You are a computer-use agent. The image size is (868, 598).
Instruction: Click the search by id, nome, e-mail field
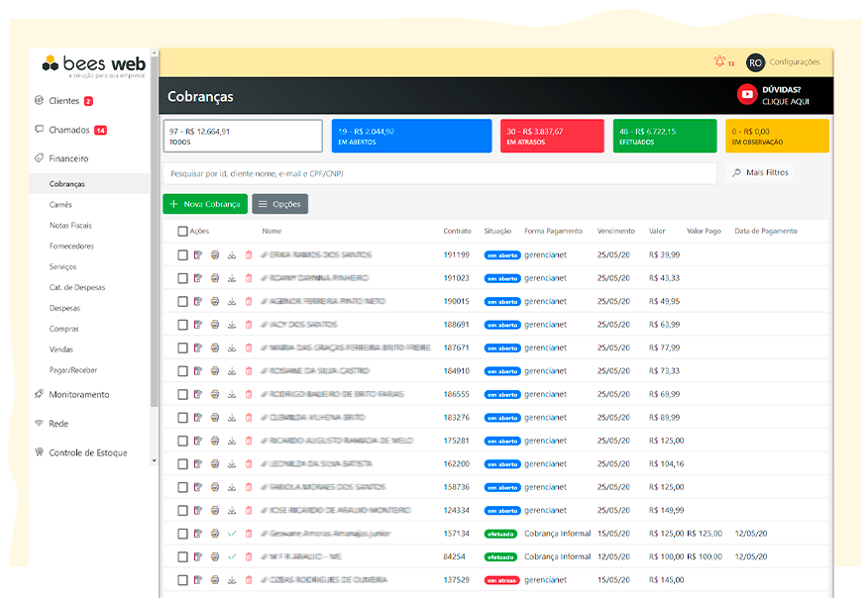[440, 173]
